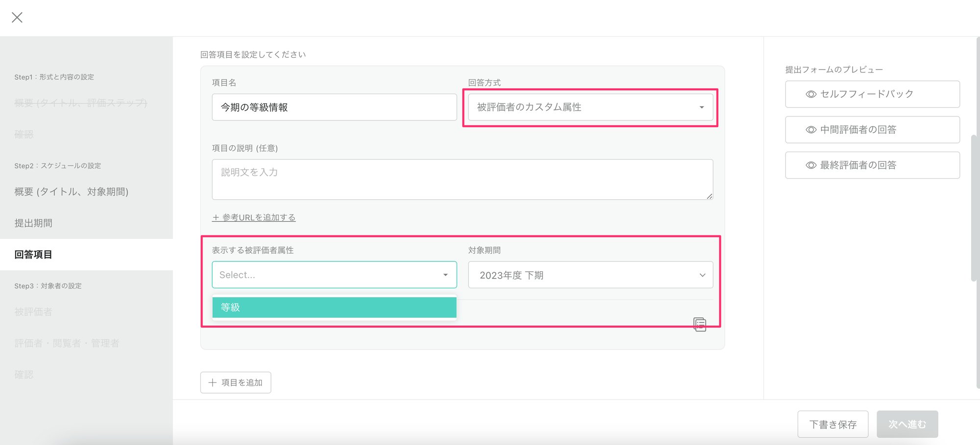Click the eye icon beside 中間評価者の回答
The height and width of the screenshot is (445, 980).
click(811, 130)
